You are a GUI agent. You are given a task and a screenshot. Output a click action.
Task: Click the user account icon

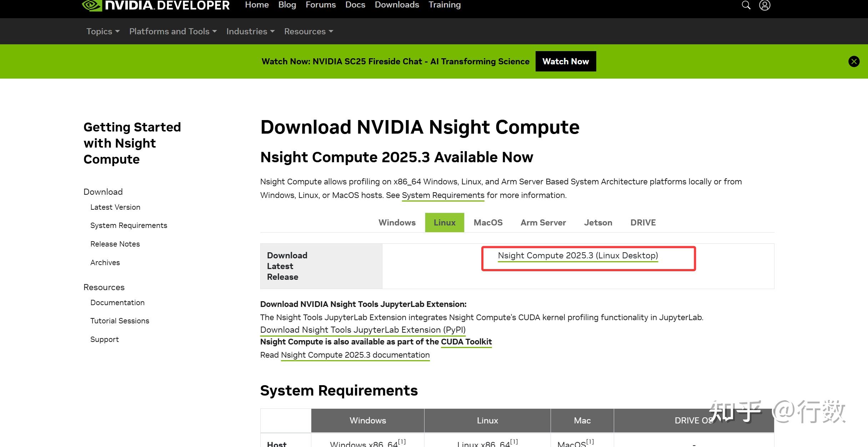(765, 5)
